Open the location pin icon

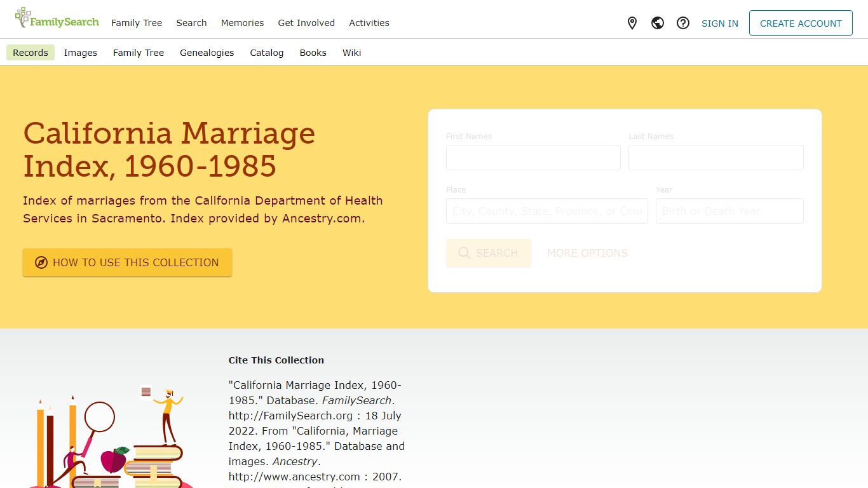point(632,24)
